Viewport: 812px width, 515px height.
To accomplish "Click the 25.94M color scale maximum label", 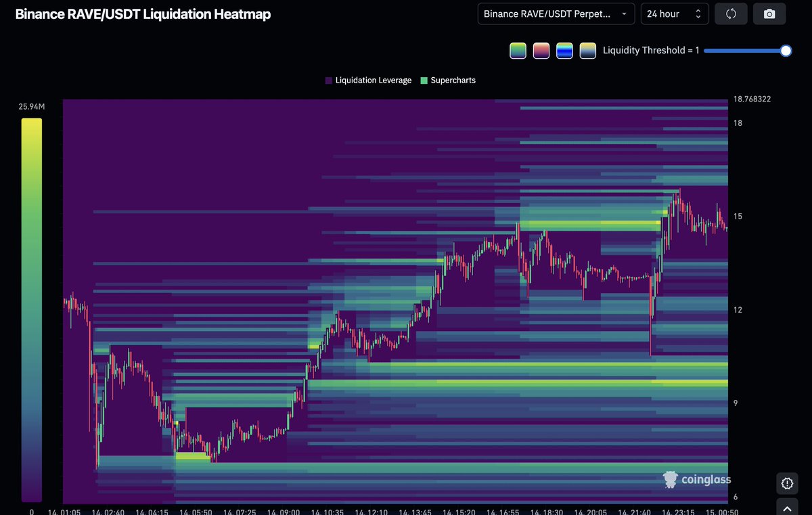I will (32, 106).
